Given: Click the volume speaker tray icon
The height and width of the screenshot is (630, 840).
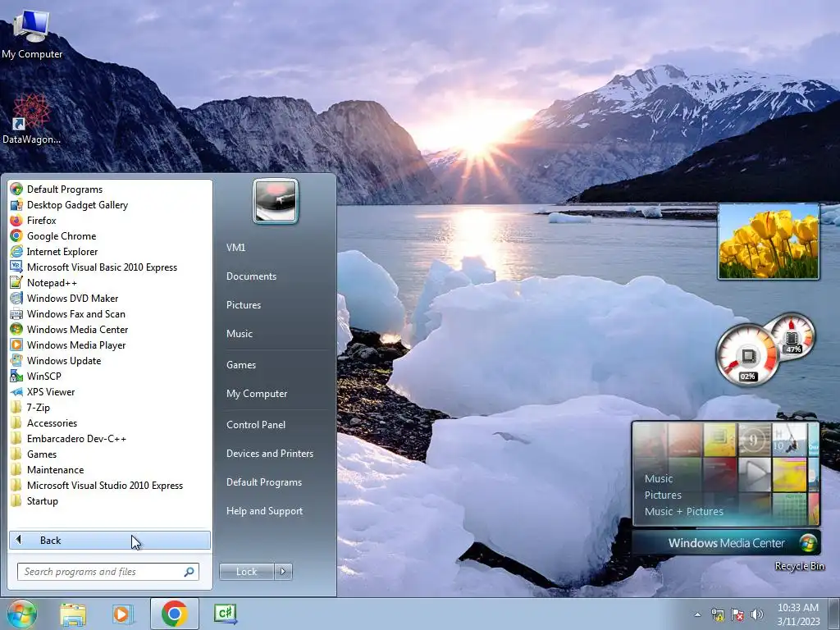Looking at the screenshot, I should 756,614.
